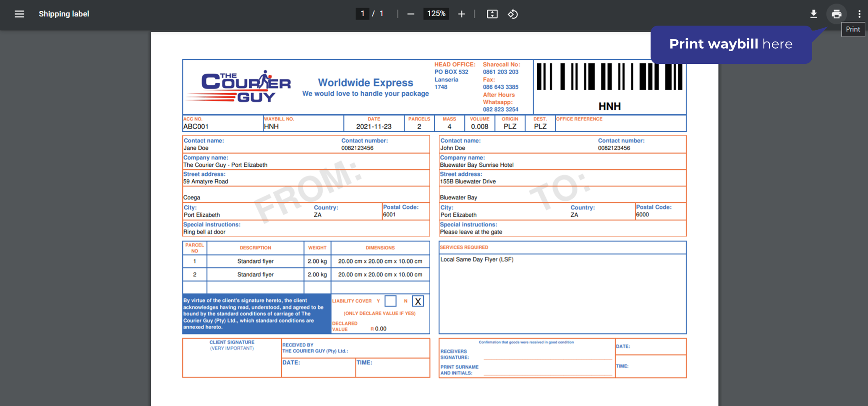Click the zoom out minus icon
This screenshot has height=406, width=868.
pos(411,14)
